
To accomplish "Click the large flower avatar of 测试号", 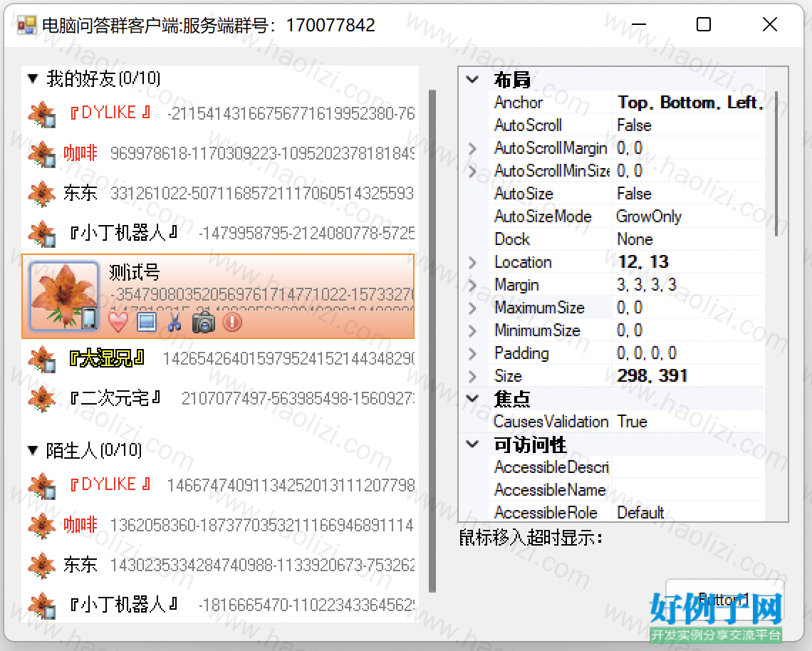I will [64, 296].
